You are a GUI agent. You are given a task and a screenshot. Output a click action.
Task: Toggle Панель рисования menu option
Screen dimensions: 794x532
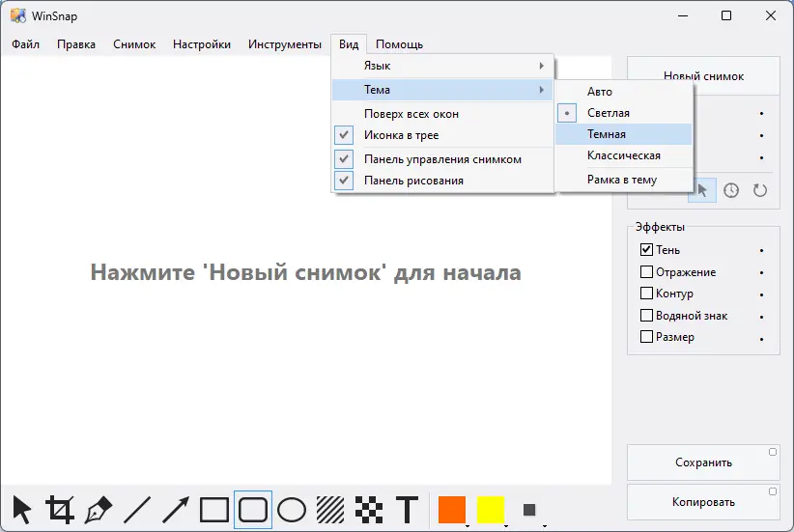442,181
